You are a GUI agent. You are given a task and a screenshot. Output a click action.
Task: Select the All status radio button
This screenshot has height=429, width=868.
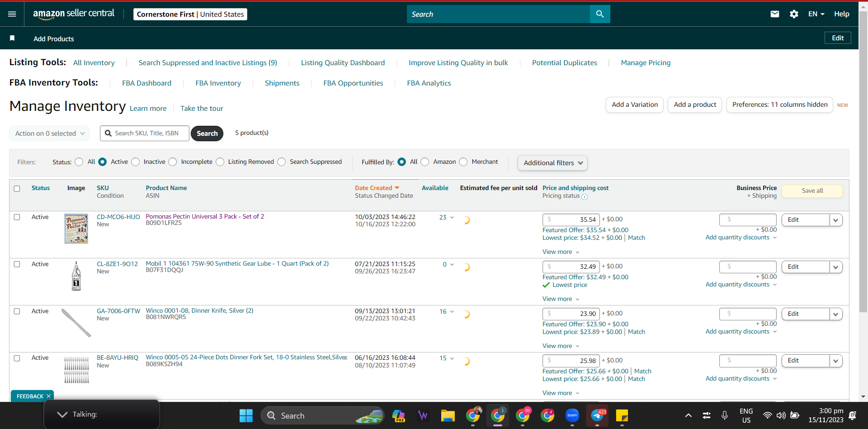click(79, 162)
